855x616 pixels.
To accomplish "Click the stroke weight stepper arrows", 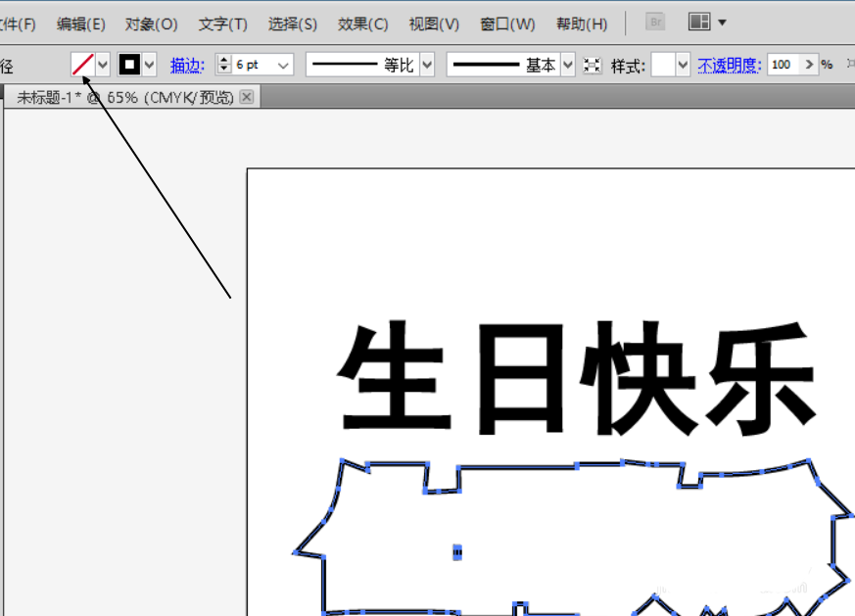I will 224,65.
